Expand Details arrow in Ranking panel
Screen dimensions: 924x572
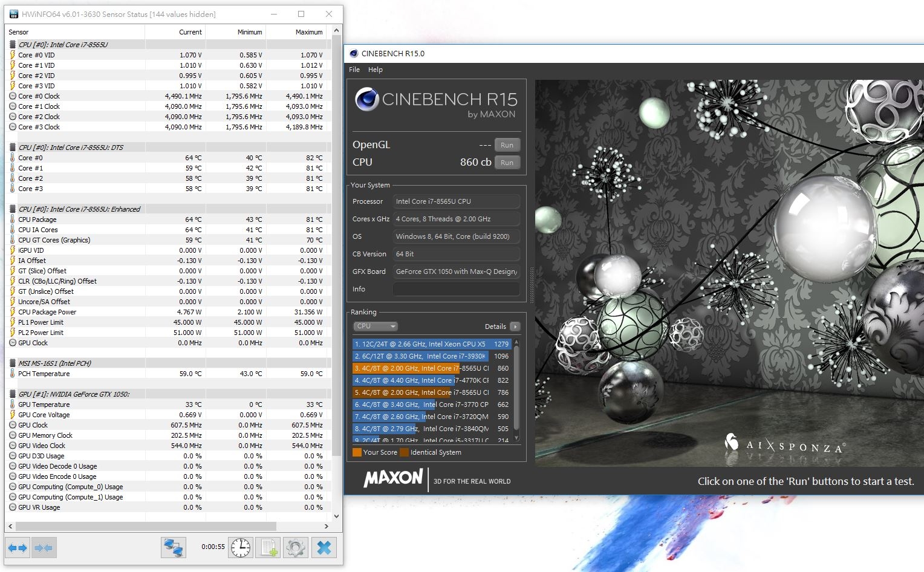point(515,327)
